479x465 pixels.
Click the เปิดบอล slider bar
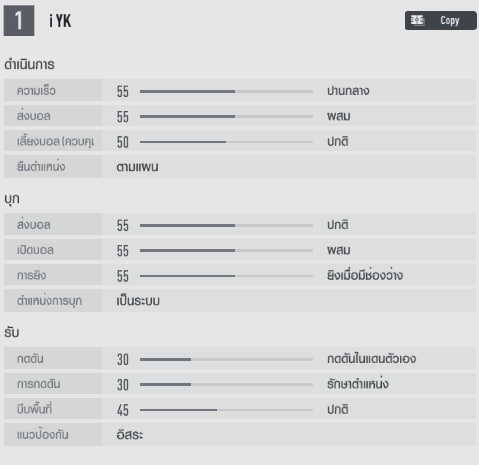226,250
